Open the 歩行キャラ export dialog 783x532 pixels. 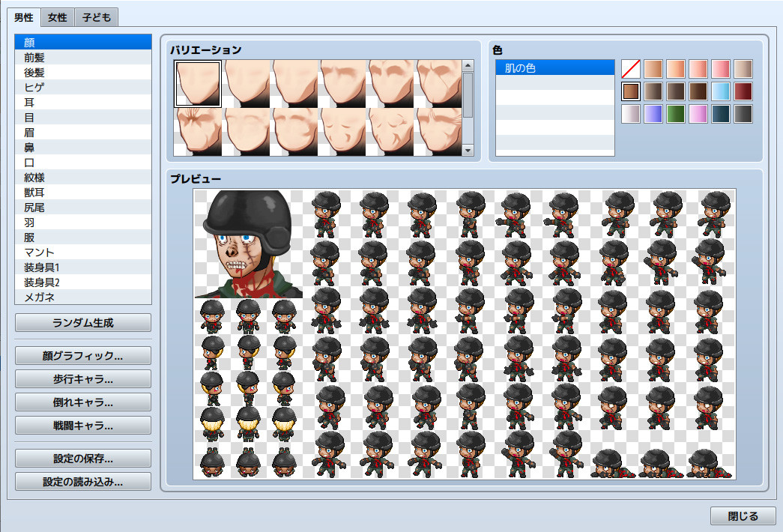click(x=82, y=378)
